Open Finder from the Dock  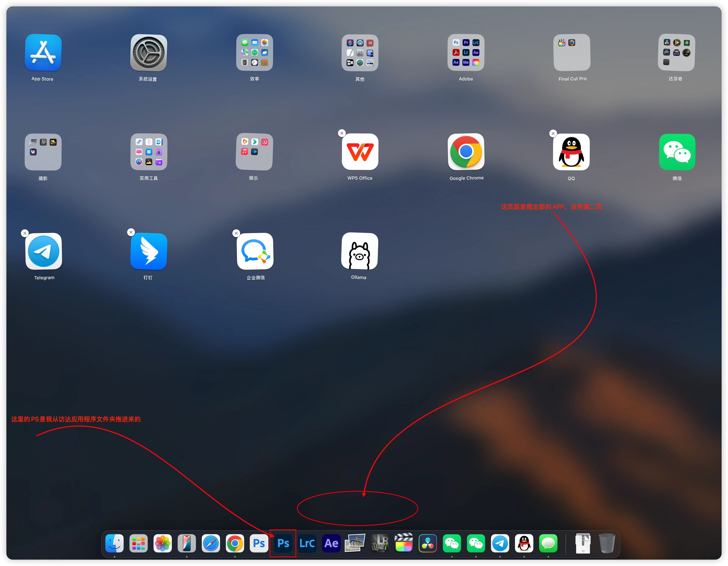click(x=114, y=543)
